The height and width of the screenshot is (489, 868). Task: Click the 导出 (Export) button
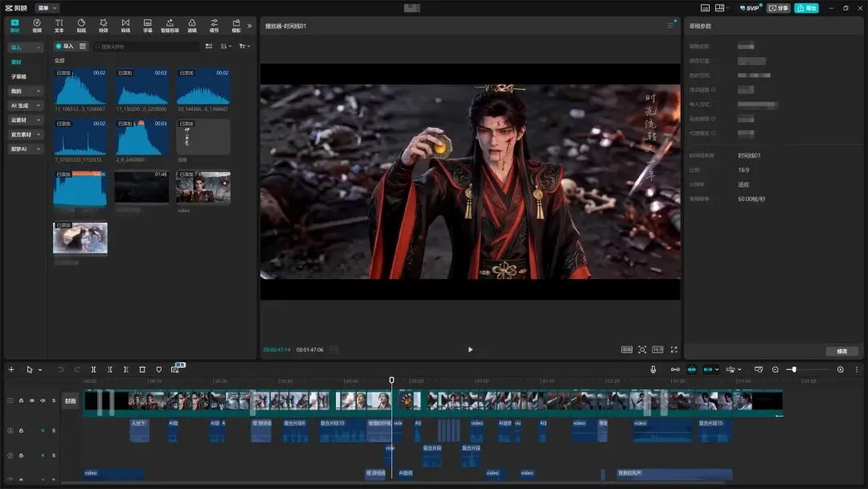[x=806, y=8]
